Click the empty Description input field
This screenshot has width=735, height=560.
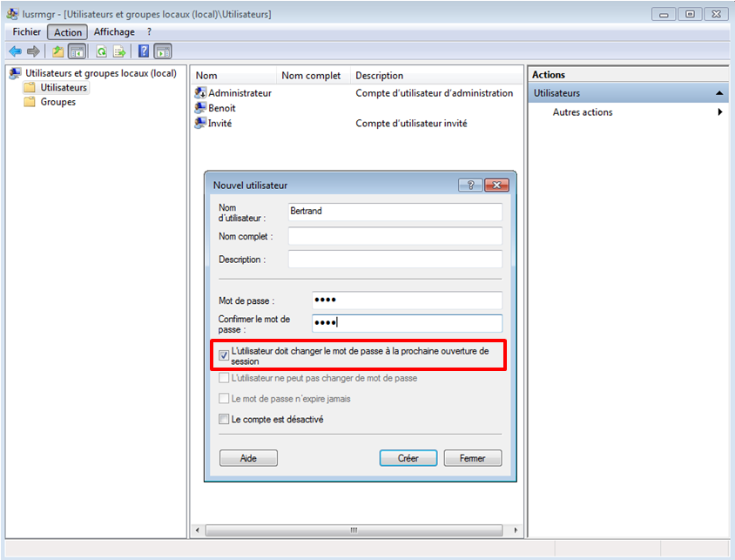[x=395, y=259]
